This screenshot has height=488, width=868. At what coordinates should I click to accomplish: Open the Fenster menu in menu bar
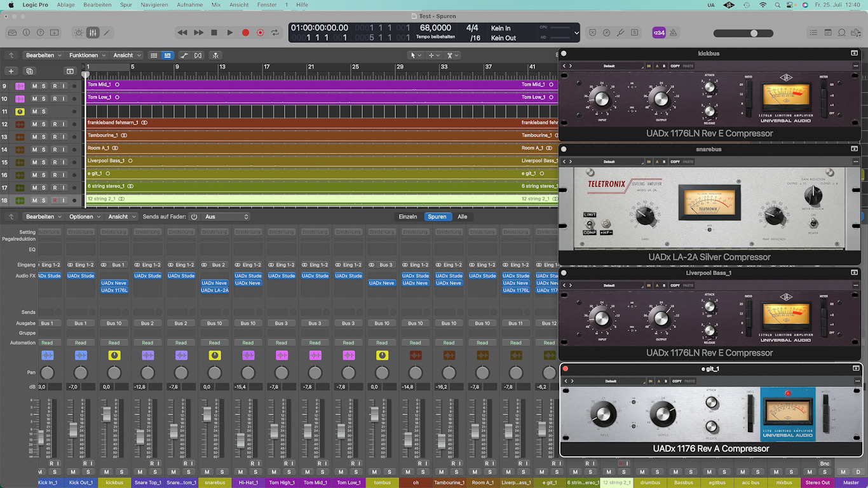click(x=267, y=4)
